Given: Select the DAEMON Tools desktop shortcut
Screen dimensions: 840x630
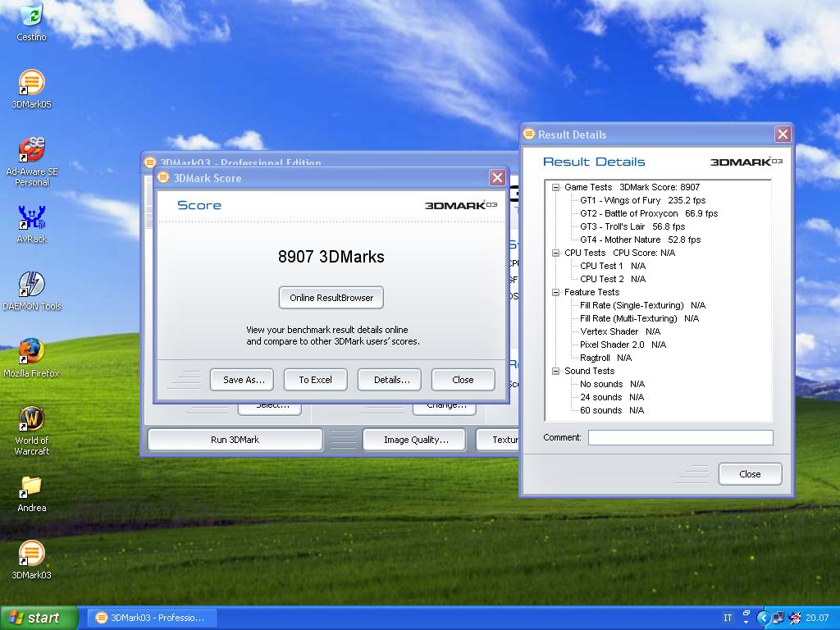Looking at the screenshot, I should (32, 291).
